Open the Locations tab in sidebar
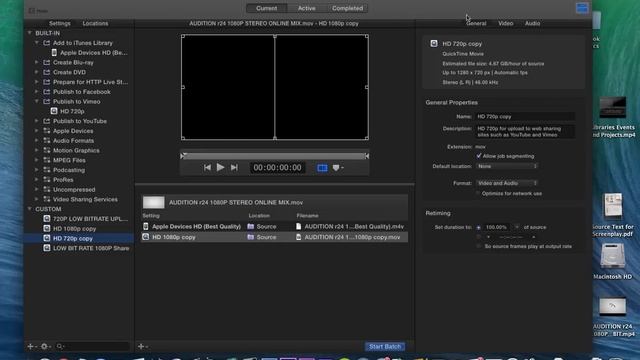The height and width of the screenshot is (360, 640). point(96,23)
